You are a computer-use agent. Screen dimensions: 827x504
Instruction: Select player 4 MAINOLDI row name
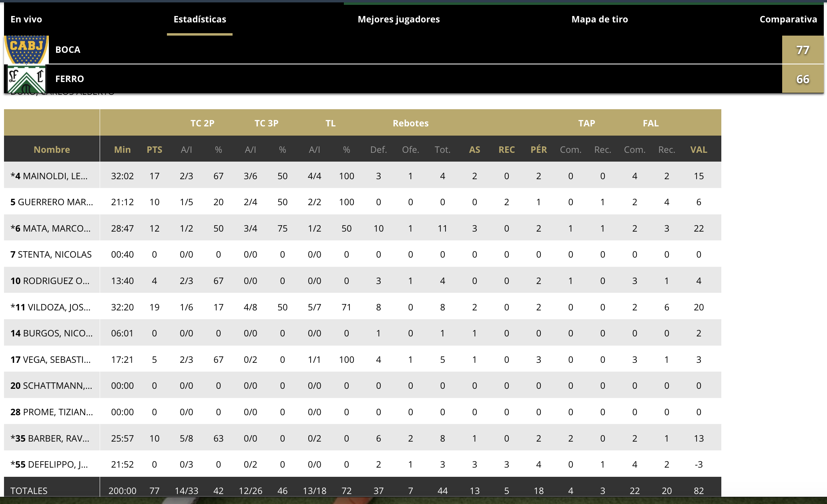[x=49, y=176]
